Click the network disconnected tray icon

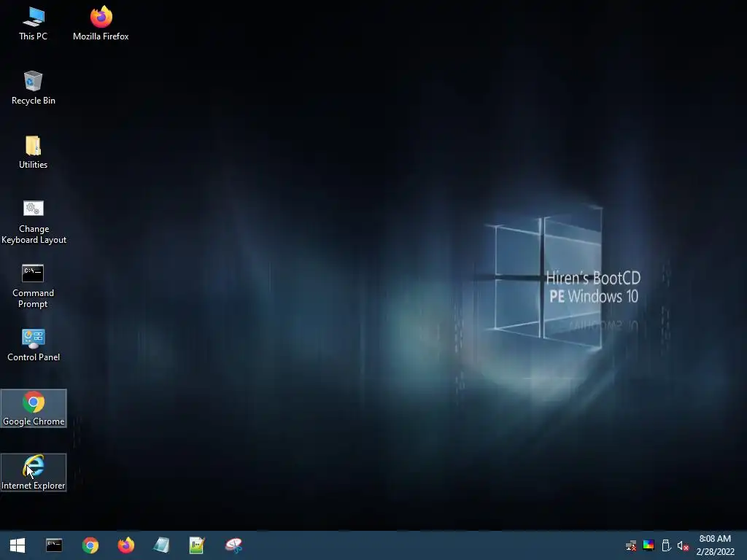[x=631, y=545]
